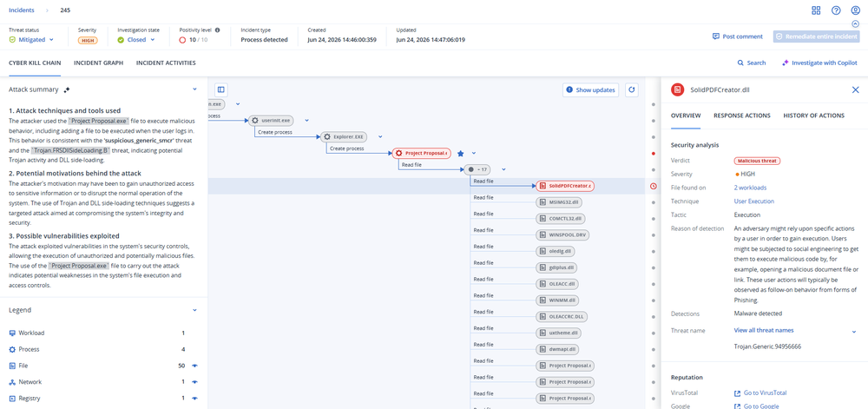Click the red timeline marker dot

point(654,154)
